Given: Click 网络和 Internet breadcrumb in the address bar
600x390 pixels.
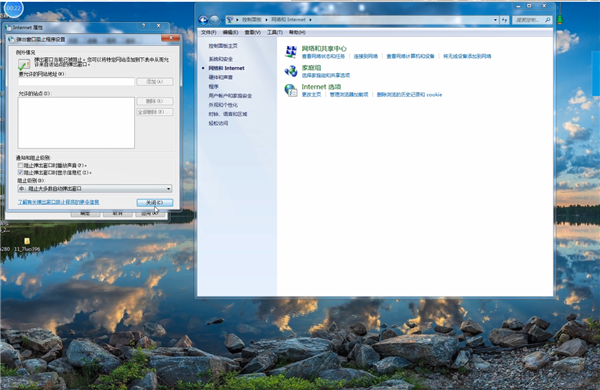Looking at the screenshot, I should pyautogui.click(x=288, y=20).
